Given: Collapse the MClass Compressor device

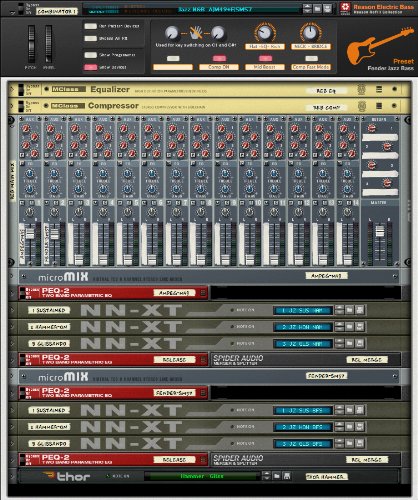Looking at the screenshot, I should 12,106.
